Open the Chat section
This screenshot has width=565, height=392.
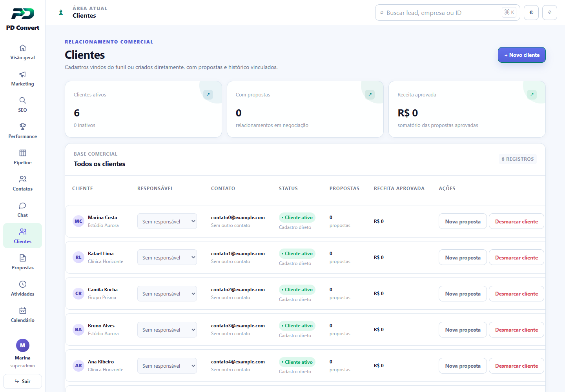(23, 210)
